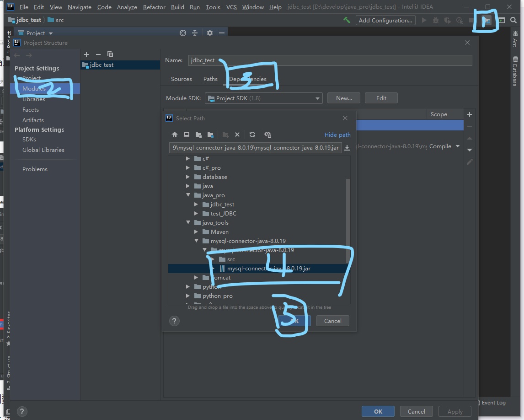This screenshot has width=524, height=420.
Task: Click the build hammer icon
Action: tap(347, 20)
